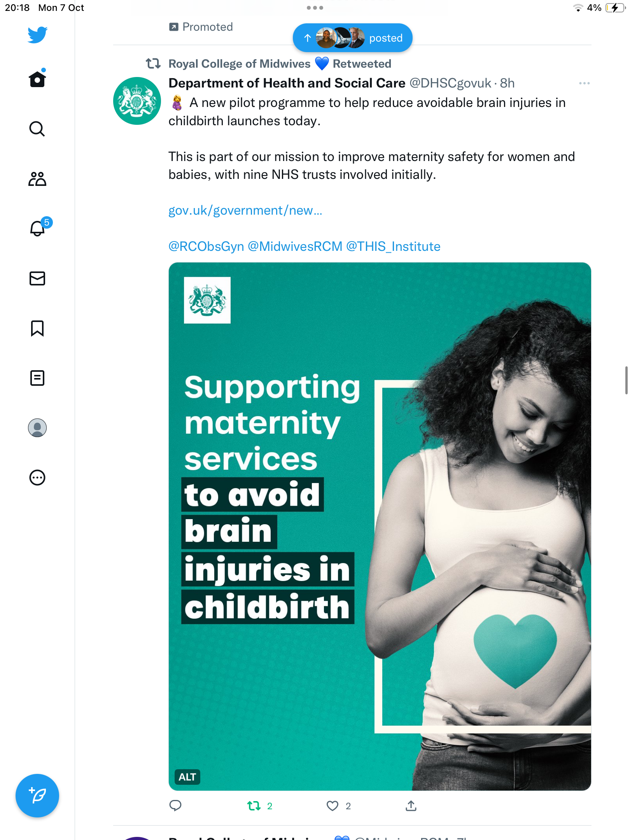This screenshot has height=840, width=630.
Task: Visit the @RCObsGyn mention
Action: pyautogui.click(x=206, y=246)
